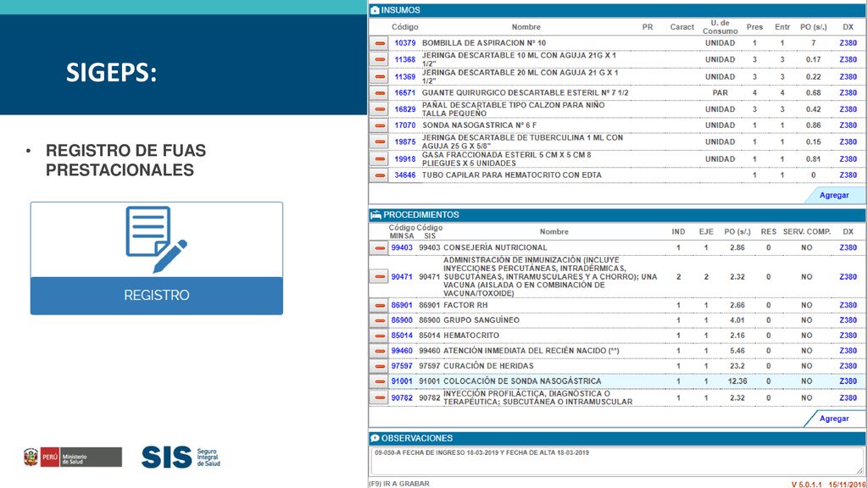Viewport: 868px width, 488px height.
Task: Open MINSA procedure code link 97597
Action: click(402, 366)
